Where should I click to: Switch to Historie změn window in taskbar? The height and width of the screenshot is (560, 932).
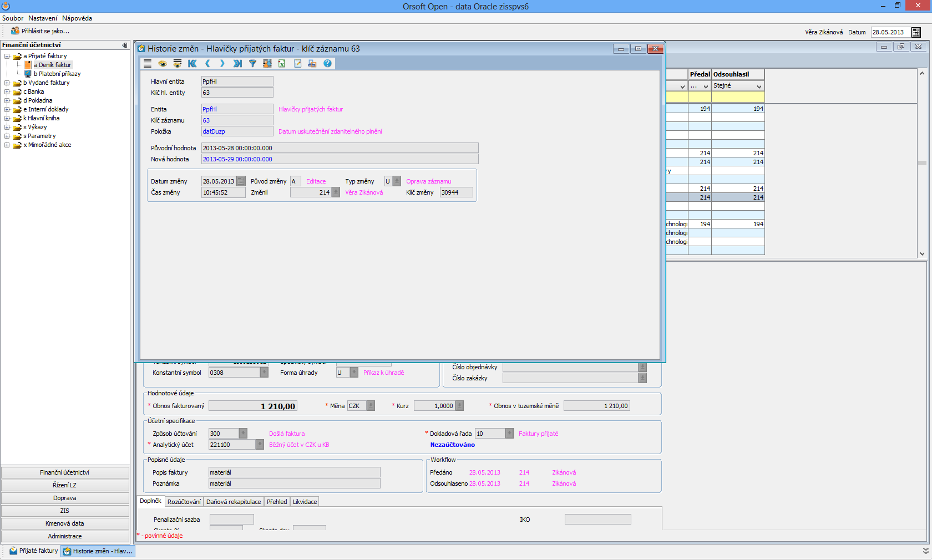tap(98, 551)
